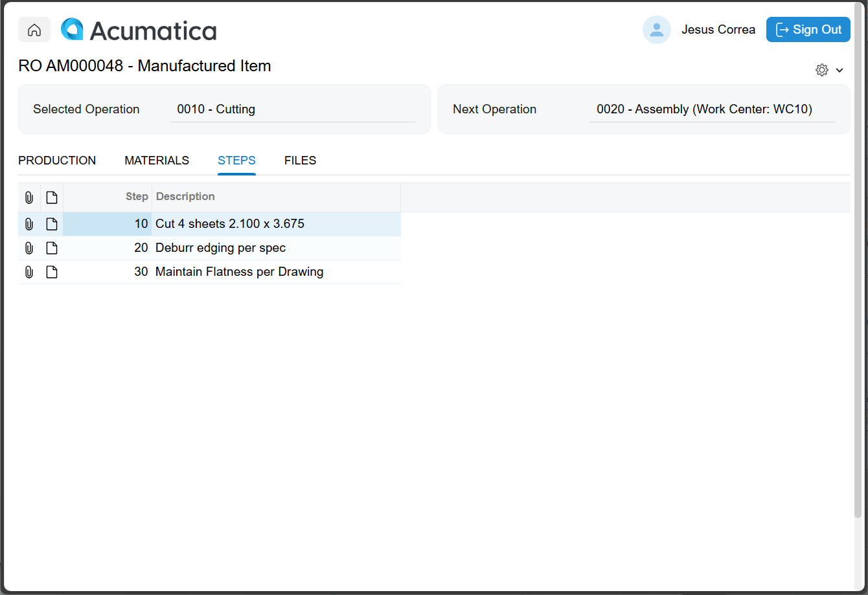
Task: Click the user avatar icon
Action: 656,30
